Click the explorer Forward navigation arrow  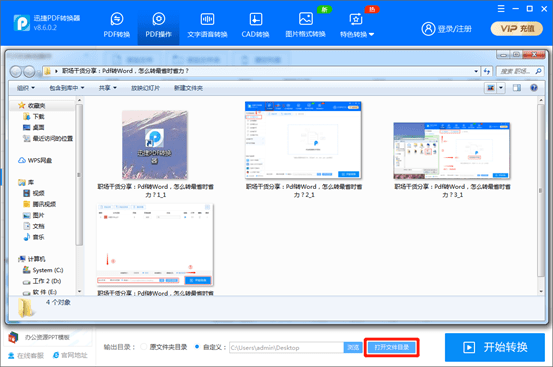click(x=29, y=72)
